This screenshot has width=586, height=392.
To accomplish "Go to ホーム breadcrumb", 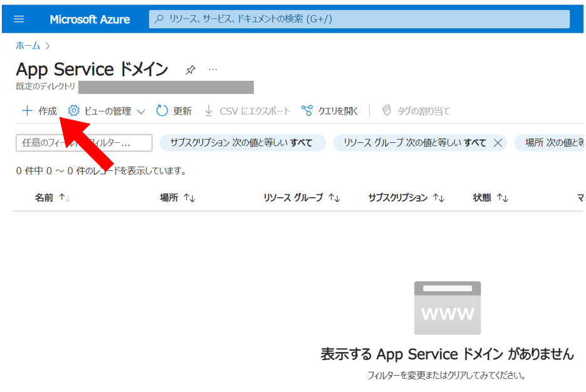I will (28, 46).
